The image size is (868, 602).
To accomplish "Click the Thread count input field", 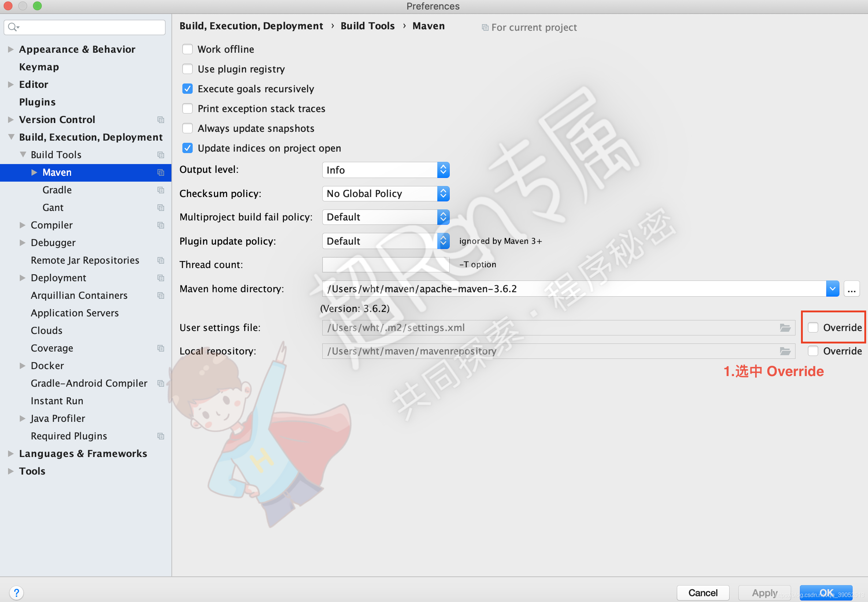I will (x=386, y=265).
